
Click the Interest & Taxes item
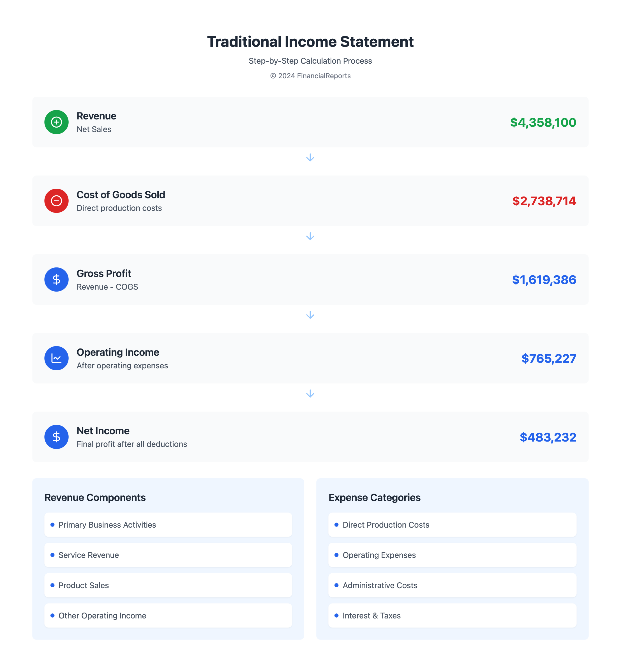[371, 615]
